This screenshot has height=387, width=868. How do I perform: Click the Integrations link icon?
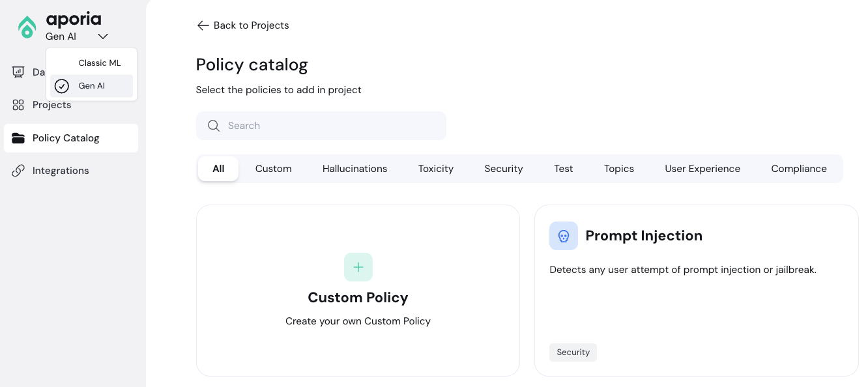point(18,171)
